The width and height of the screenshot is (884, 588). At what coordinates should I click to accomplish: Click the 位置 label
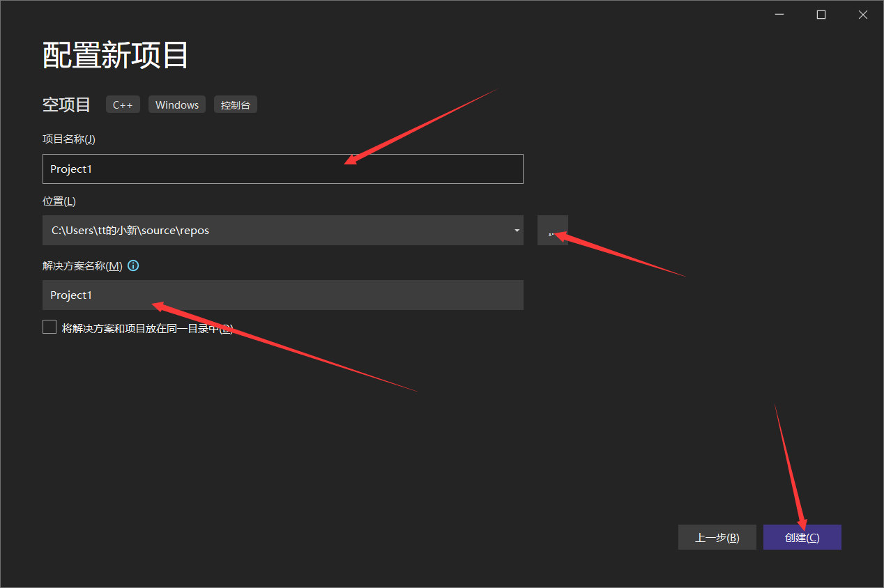[x=59, y=201]
